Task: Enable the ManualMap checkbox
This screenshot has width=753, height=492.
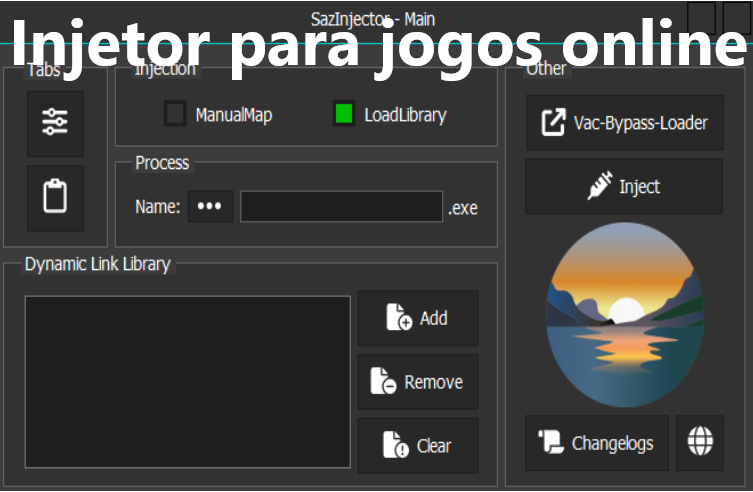Action: point(176,115)
